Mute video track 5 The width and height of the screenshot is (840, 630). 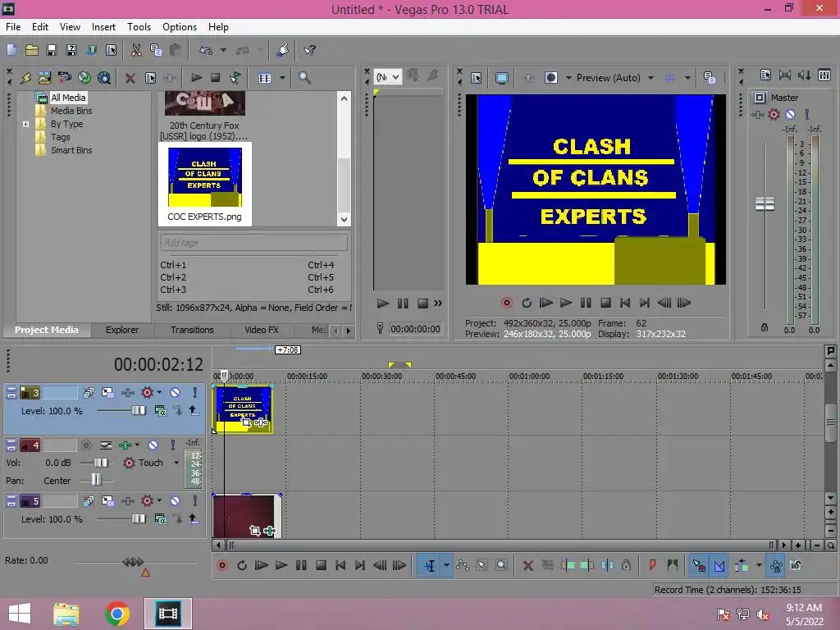click(x=176, y=501)
